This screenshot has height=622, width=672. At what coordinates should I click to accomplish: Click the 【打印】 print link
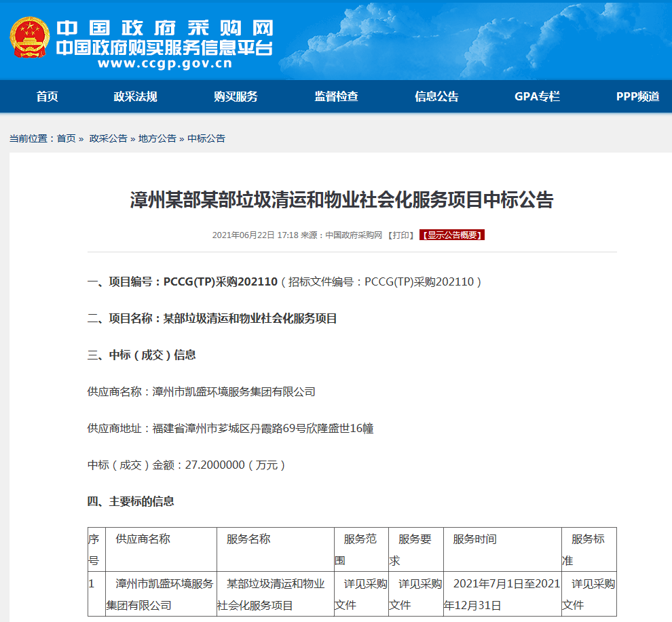click(400, 235)
